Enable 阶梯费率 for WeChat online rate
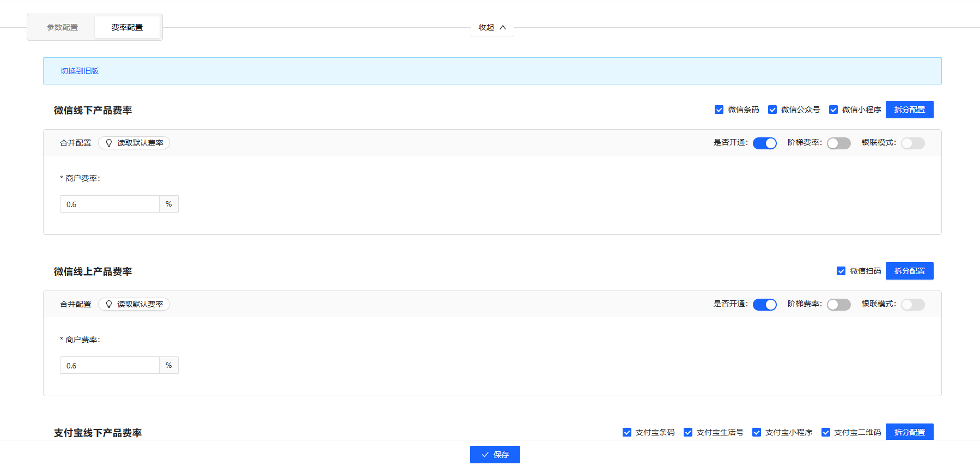 coord(838,305)
